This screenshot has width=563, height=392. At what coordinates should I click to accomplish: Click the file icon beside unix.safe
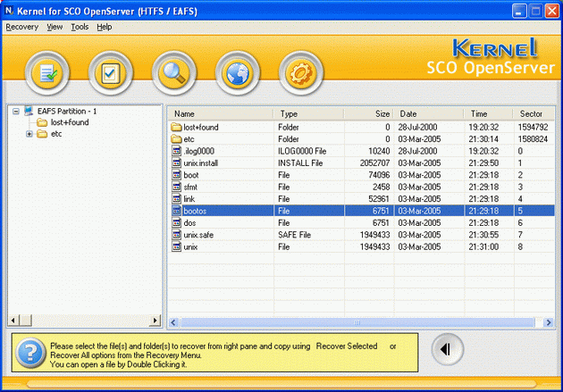(x=176, y=235)
